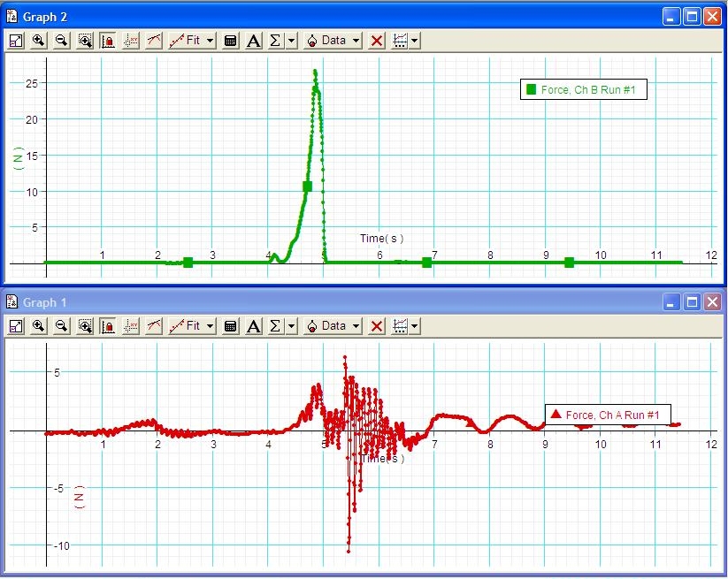The width and height of the screenshot is (728, 579).
Task: Expand the Data dropdown arrow in Graph 1
Action: pos(356,326)
